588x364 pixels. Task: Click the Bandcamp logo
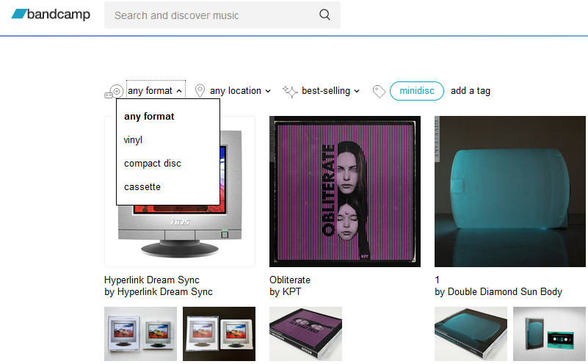pyautogui.click(x=51, y=14)
